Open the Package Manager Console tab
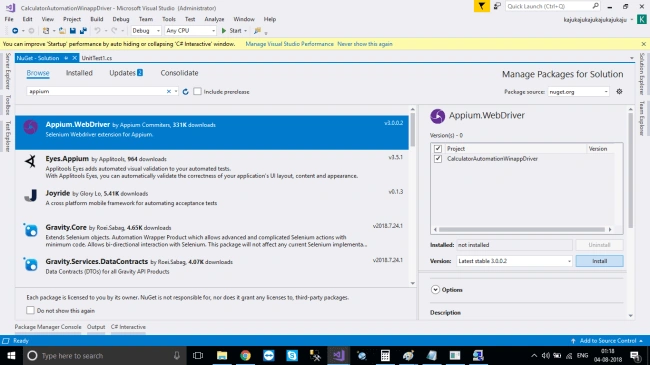The width and height of the screenshot is (650, 365). 48,327
